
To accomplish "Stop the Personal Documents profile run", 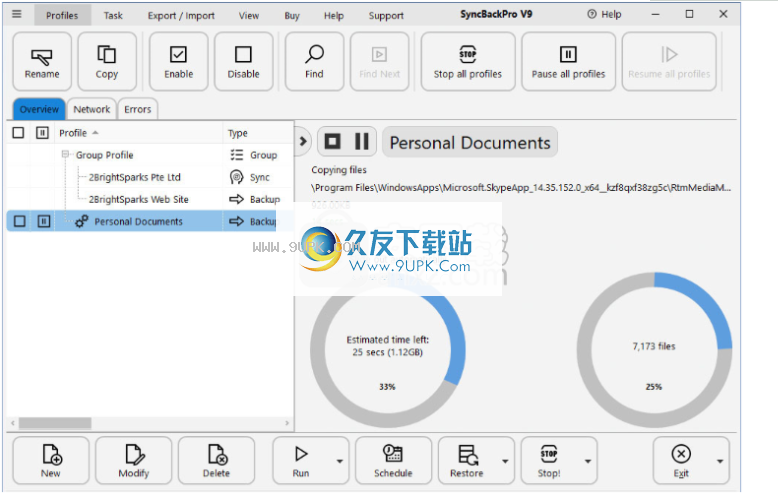I will tap(332, 142).
